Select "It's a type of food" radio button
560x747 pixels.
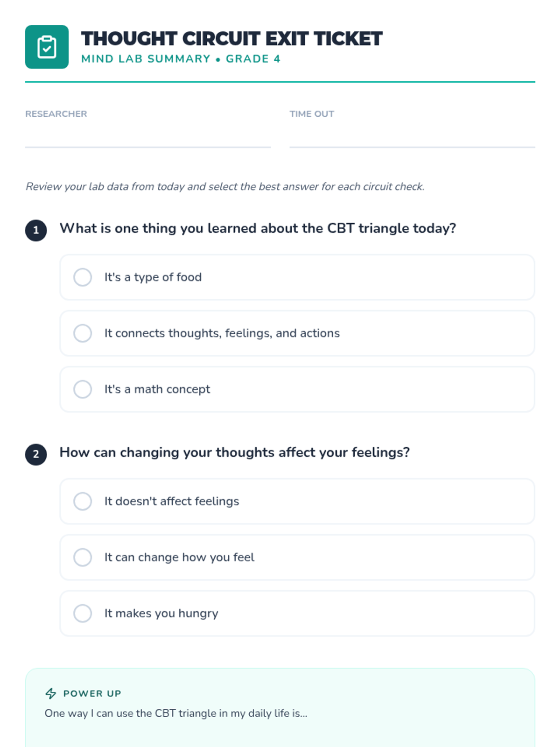pyautogui.click(x=83, y=277)
